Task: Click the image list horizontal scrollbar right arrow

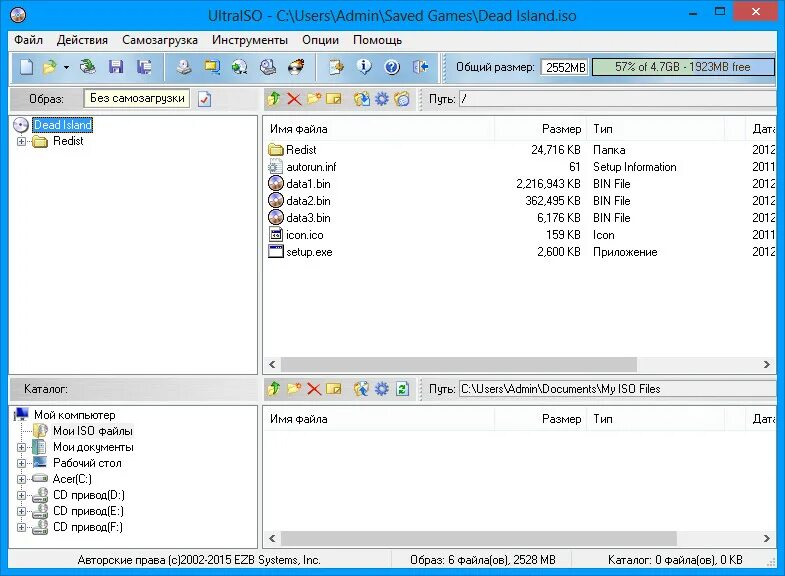Action: tap(766, 364)
